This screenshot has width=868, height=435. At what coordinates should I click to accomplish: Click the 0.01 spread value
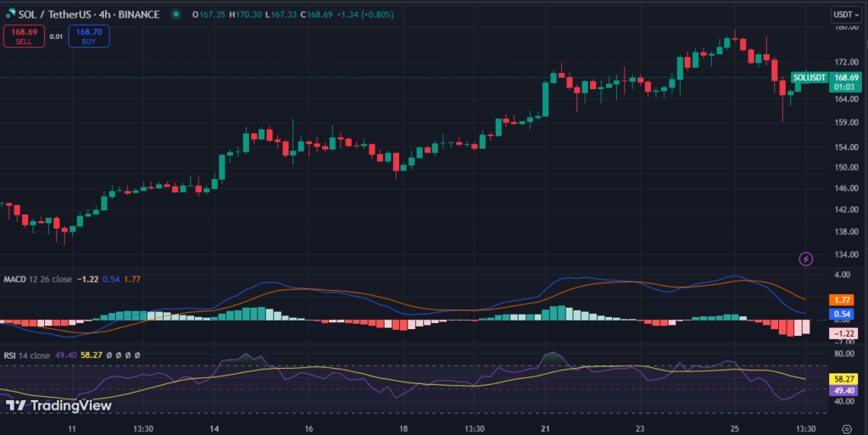[x=56, y=36]
